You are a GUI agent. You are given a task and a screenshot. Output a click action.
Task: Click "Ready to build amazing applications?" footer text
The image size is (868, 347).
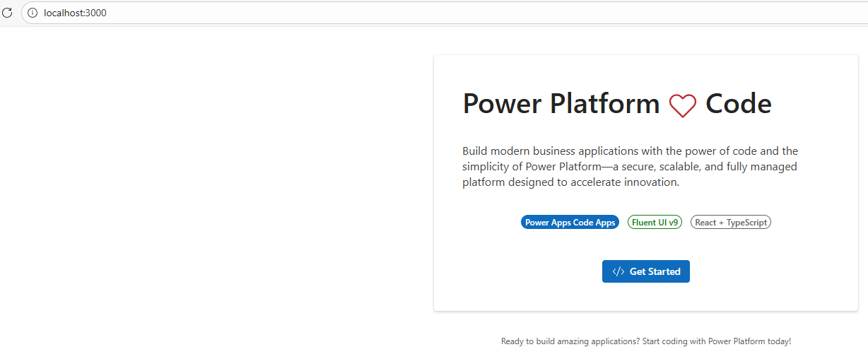(x=570, y=341)
